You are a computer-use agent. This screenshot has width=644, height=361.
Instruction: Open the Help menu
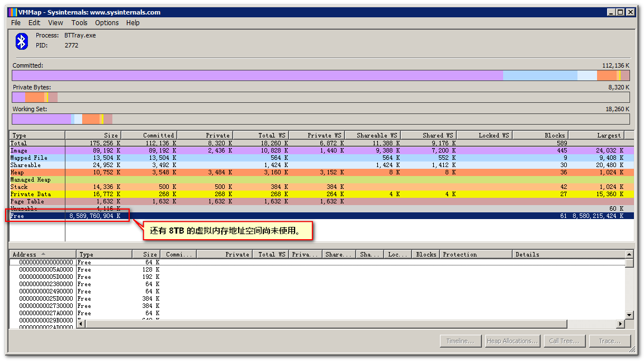click(132, 23)
